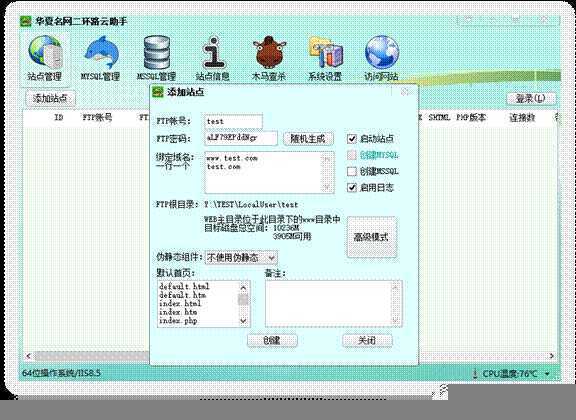Open the 站点信息 info icon

click(213, 58)
